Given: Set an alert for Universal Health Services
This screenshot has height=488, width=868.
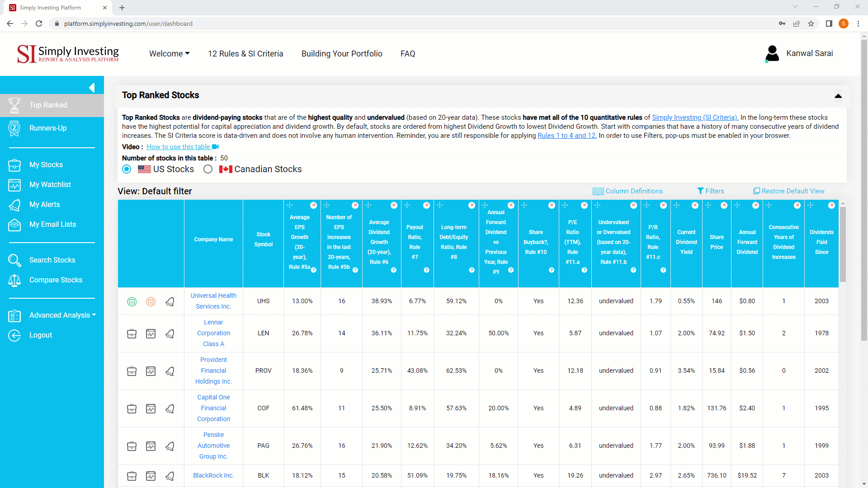Looking at the screenshot, I should pos(170,301).
